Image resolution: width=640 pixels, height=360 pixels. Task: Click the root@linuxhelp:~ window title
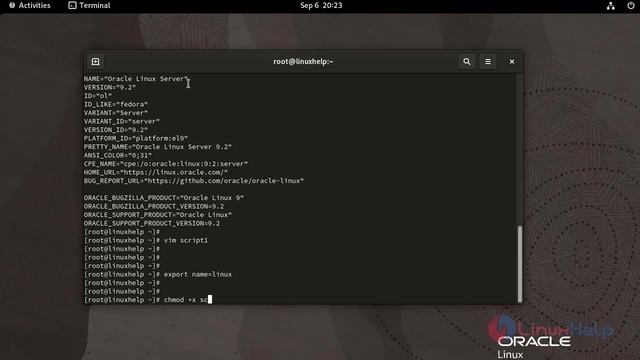(x=303, y=62)
